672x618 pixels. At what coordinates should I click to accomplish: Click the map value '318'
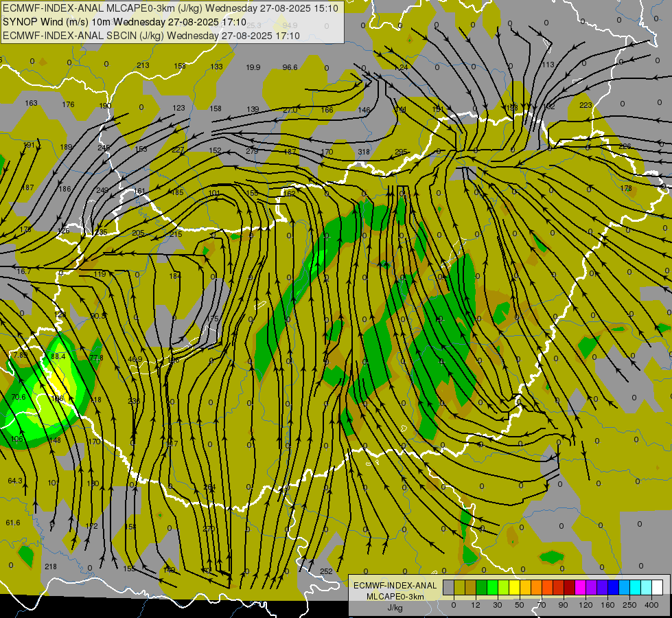pyautogui.click(x=364, y=152)
